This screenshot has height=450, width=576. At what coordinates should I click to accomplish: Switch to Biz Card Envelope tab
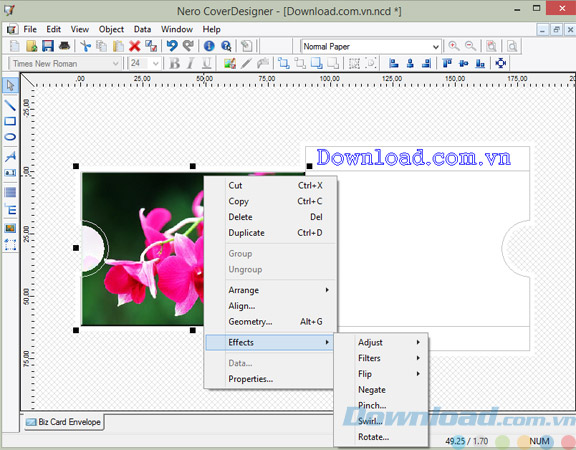coord(63,422)
